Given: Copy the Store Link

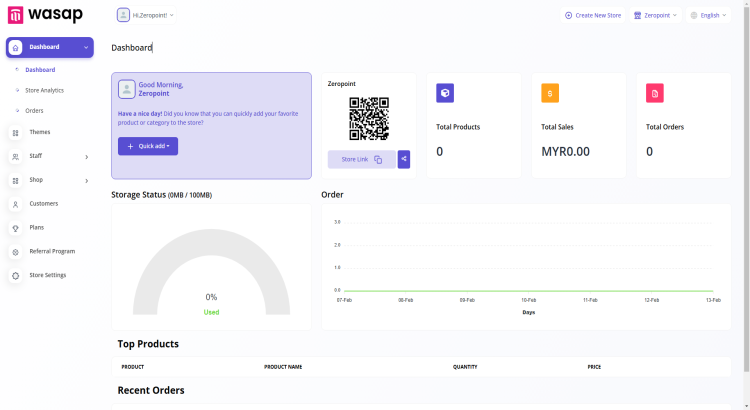Looking at the screenshot, I should coord(362,159).
